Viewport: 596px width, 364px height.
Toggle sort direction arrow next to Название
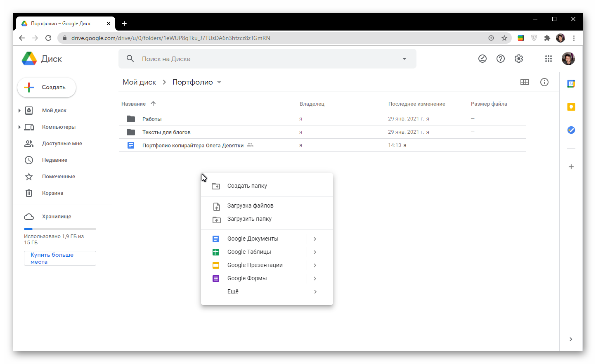pyautogui.click(x=153, y=104)
